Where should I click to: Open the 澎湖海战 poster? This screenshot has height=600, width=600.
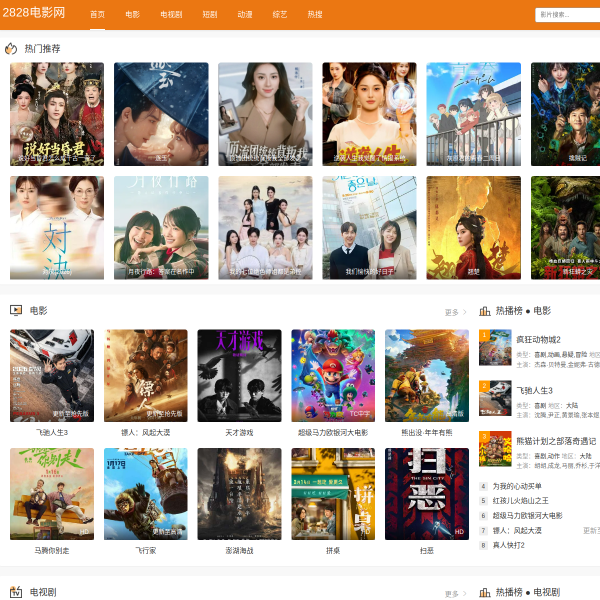pos(239,494)
